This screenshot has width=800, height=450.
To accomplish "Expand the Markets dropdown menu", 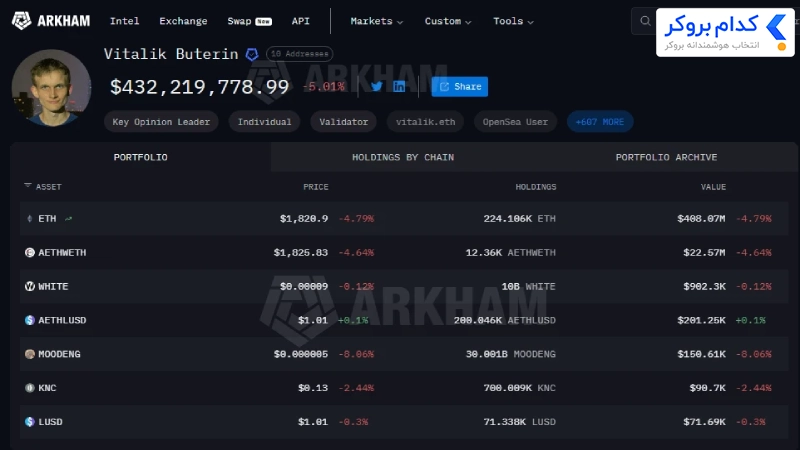I will [377, 21].
